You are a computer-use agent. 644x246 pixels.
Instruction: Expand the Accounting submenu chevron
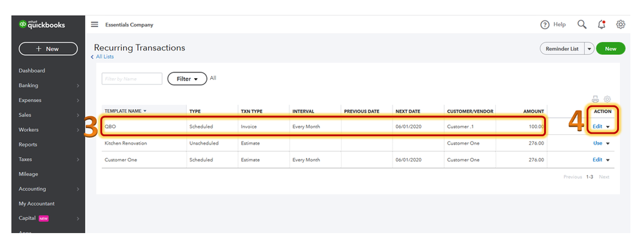77,190
